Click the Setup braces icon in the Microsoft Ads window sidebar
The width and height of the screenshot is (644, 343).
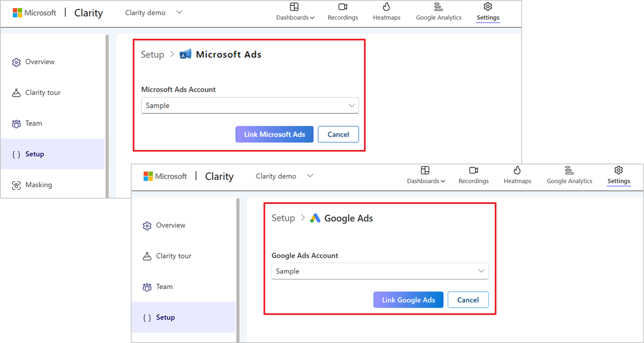tap(16, 154)
